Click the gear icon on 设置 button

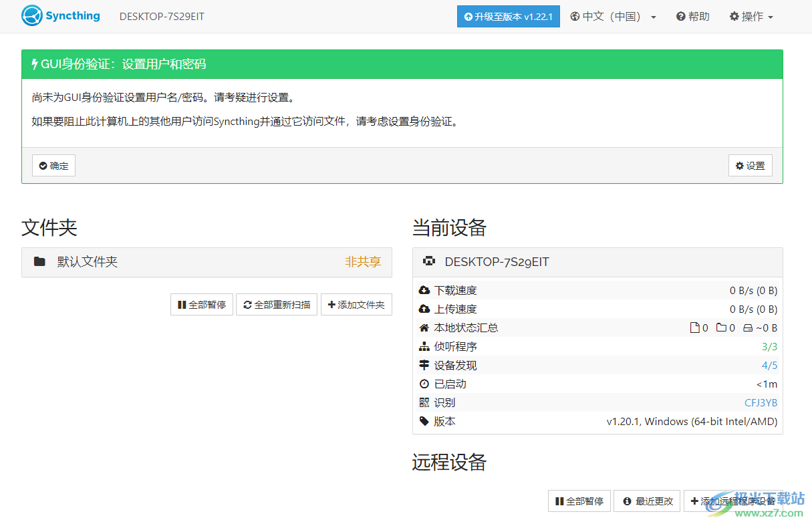point(740,166)
